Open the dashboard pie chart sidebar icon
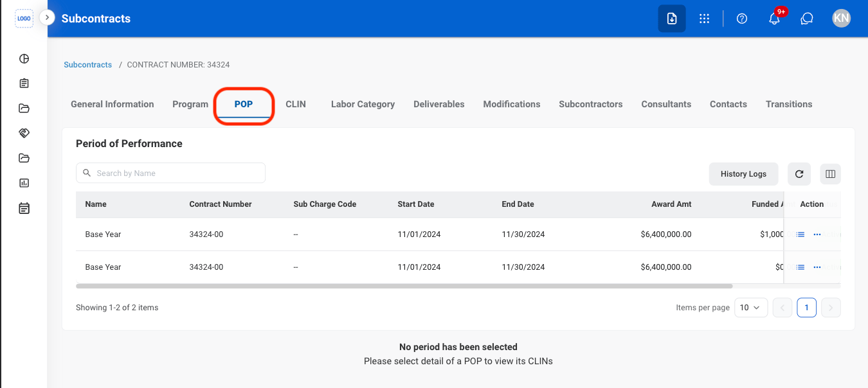 coord(24,58)
